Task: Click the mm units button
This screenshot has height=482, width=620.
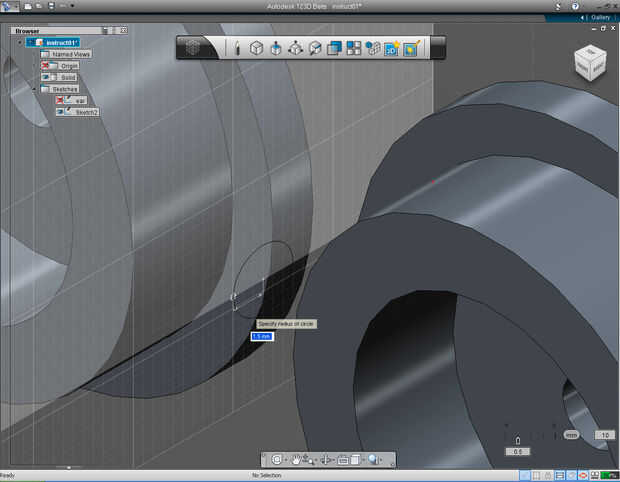Action: 571,435
